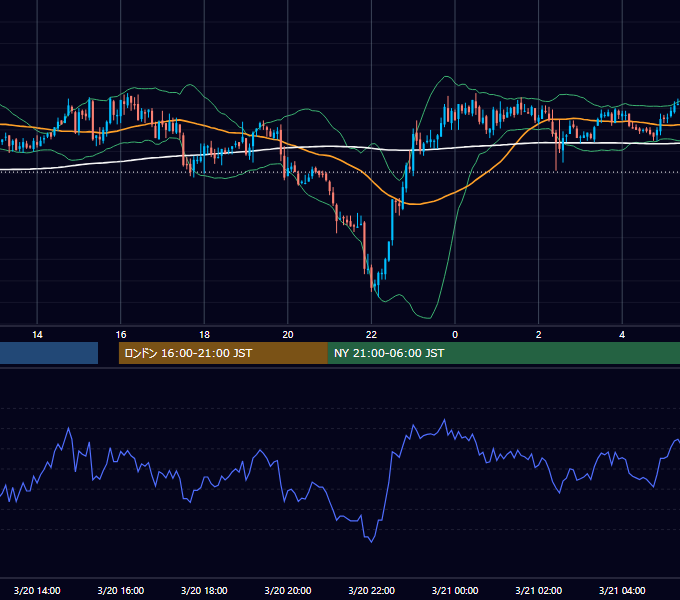Click hour label 18 on upper time axis
The image size is (680, 600).
(x=204, y=335)
